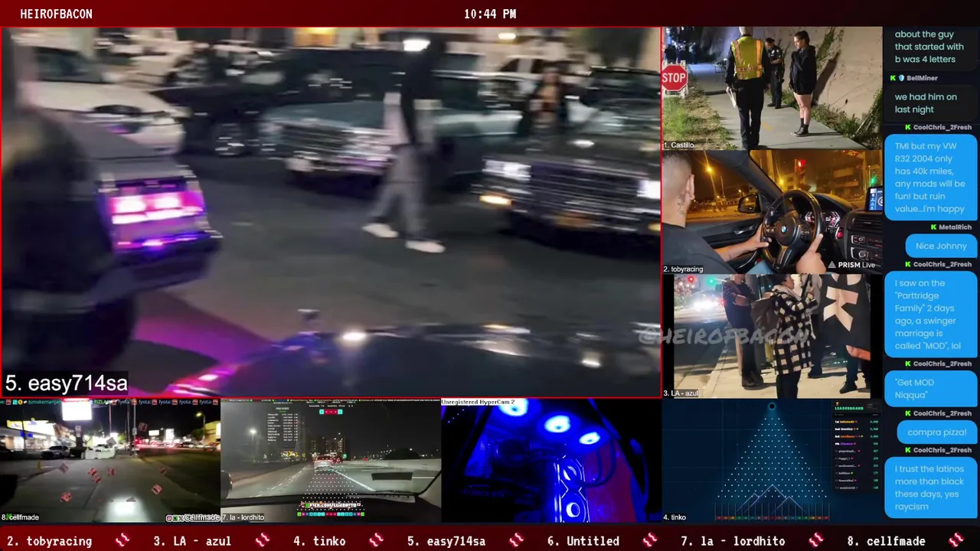
Task: Click '2. tobyracing' in the bottom ticker
Action: (x=49, y=541)
